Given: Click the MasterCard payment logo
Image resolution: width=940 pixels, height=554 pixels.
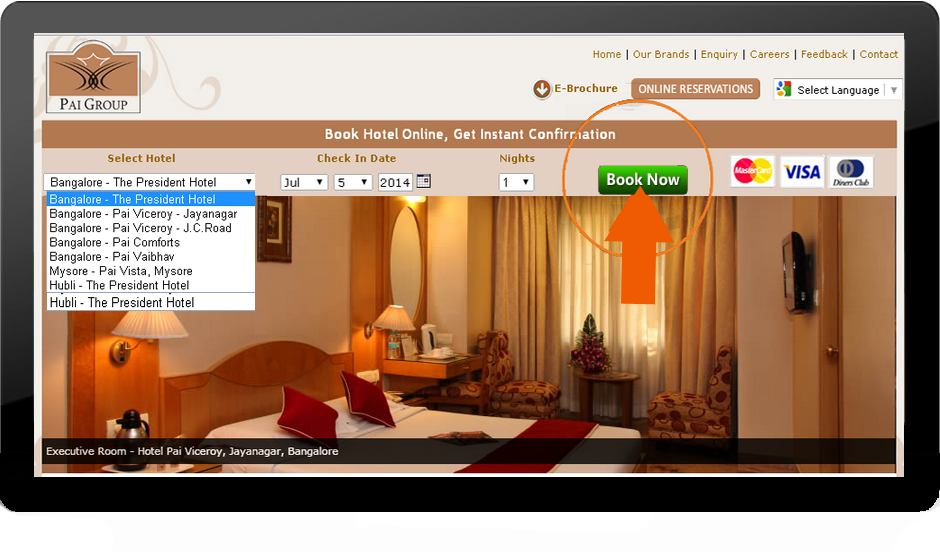Looking at the screenshot, I should tap(752, 171).
